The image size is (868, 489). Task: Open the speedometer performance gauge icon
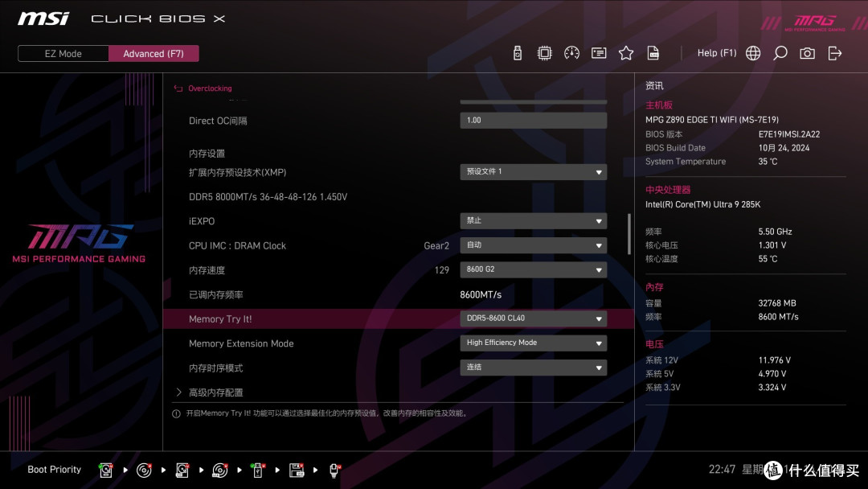coord(571,53)
